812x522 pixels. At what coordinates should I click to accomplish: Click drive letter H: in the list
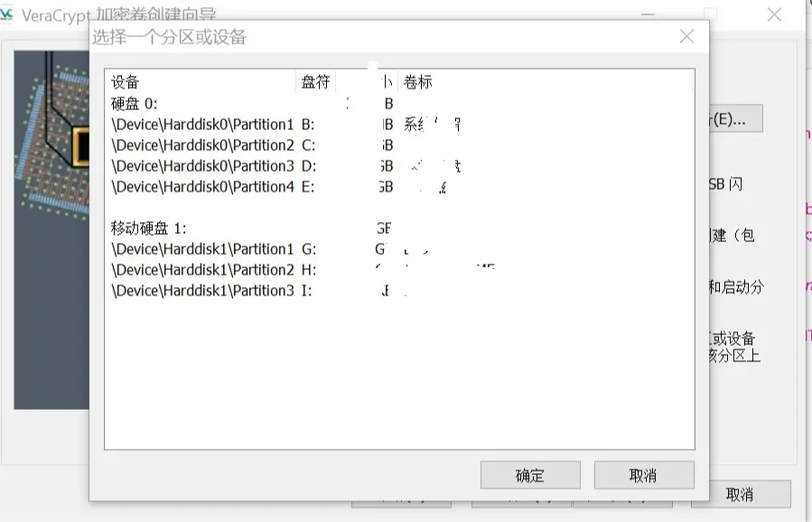pos(309,270)
